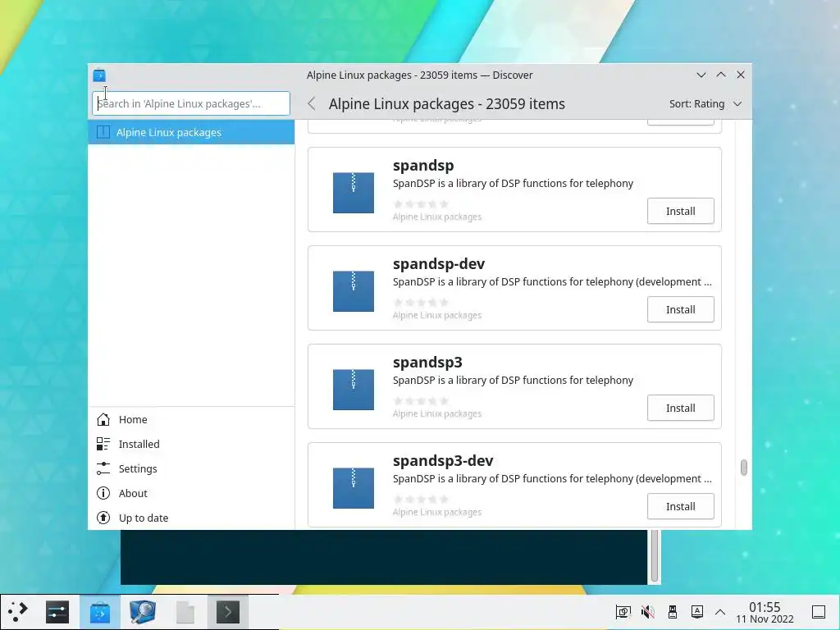Click the show desktop button
The width and height of the screenshot is (840, 630).
point(819,612)
